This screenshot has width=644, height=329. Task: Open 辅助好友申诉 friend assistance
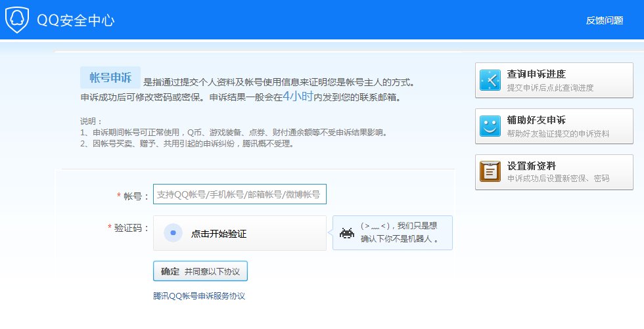[554, 126]
